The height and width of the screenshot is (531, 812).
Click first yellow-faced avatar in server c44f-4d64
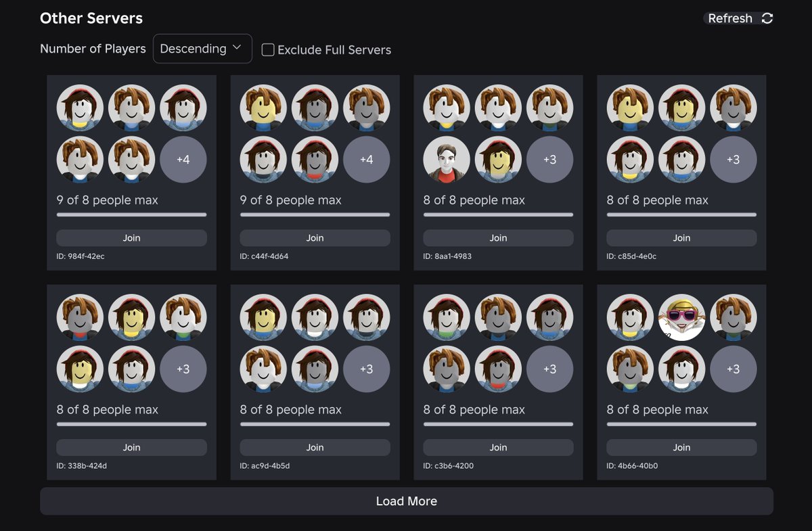pyautogui.click(x=263, y=108)
